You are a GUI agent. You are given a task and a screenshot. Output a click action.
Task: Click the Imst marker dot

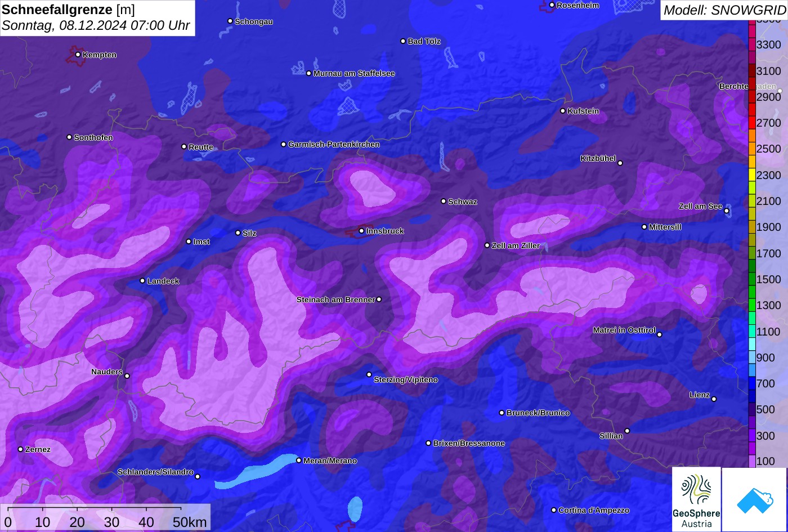click(x=189, y=242)
